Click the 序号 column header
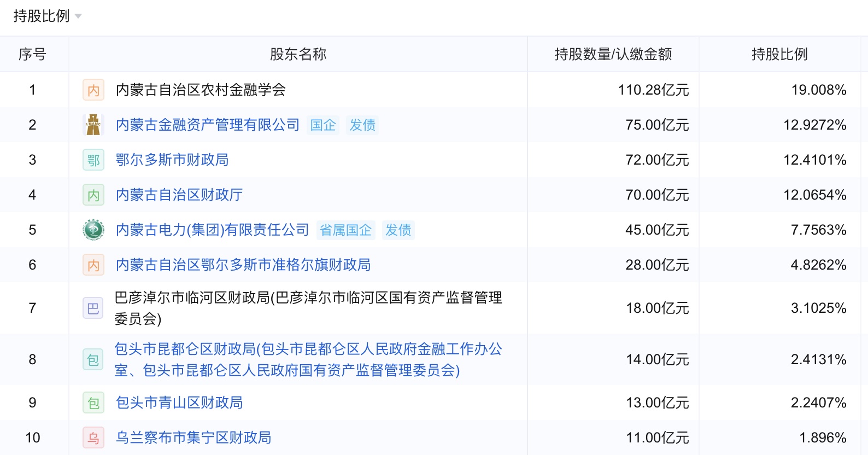Viewport: 868px width, 455px height. click(32, 54)
